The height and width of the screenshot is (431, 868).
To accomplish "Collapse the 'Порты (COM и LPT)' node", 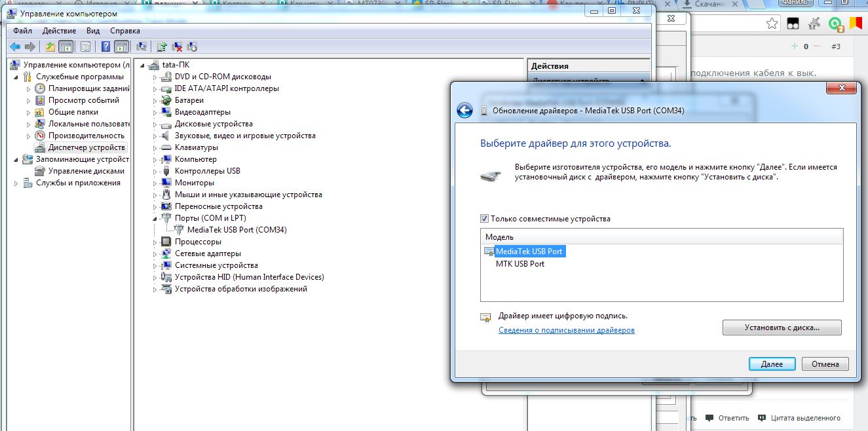I will (x=156, y=218).
